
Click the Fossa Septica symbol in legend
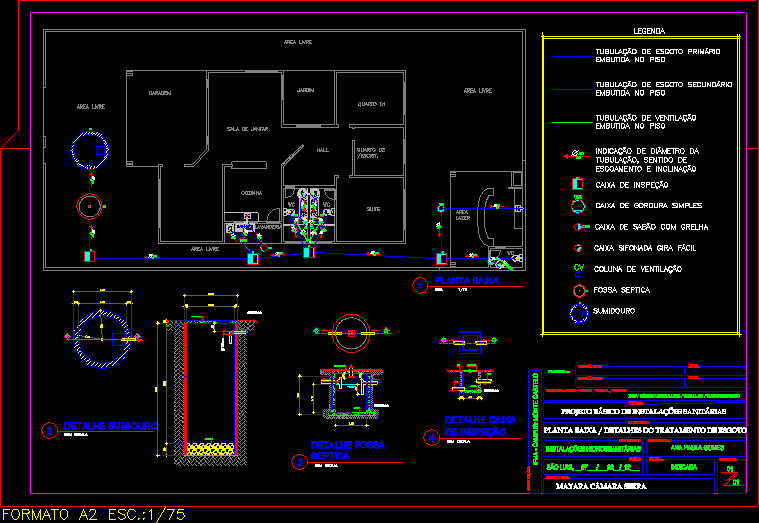577,290
